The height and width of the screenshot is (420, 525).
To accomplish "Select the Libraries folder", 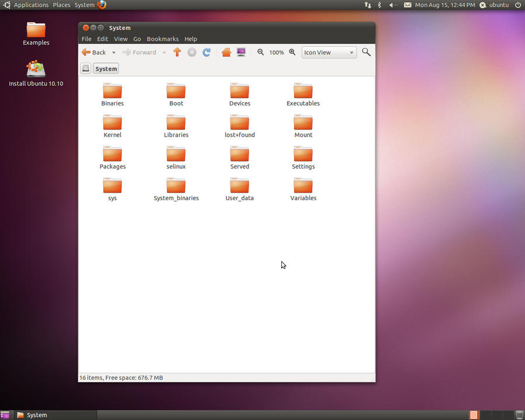I will [x=176, y=126].
